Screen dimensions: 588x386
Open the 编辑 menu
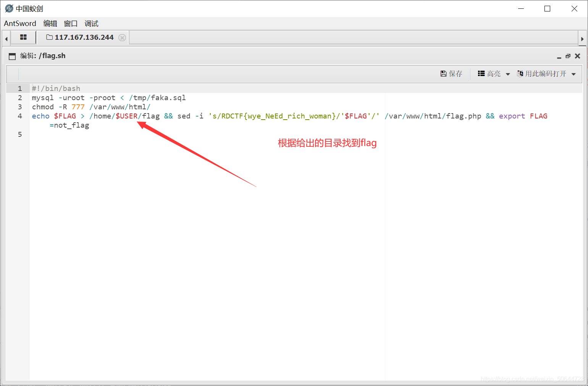pos(50,24)
